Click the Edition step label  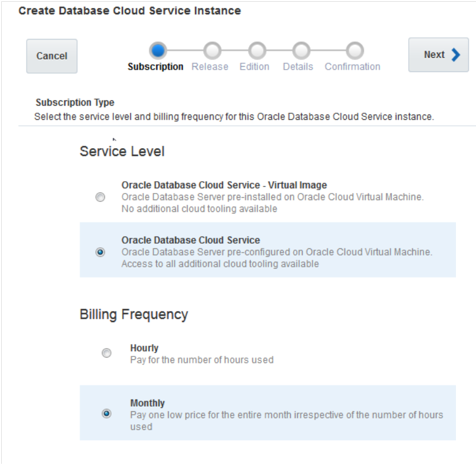point(254,67)
